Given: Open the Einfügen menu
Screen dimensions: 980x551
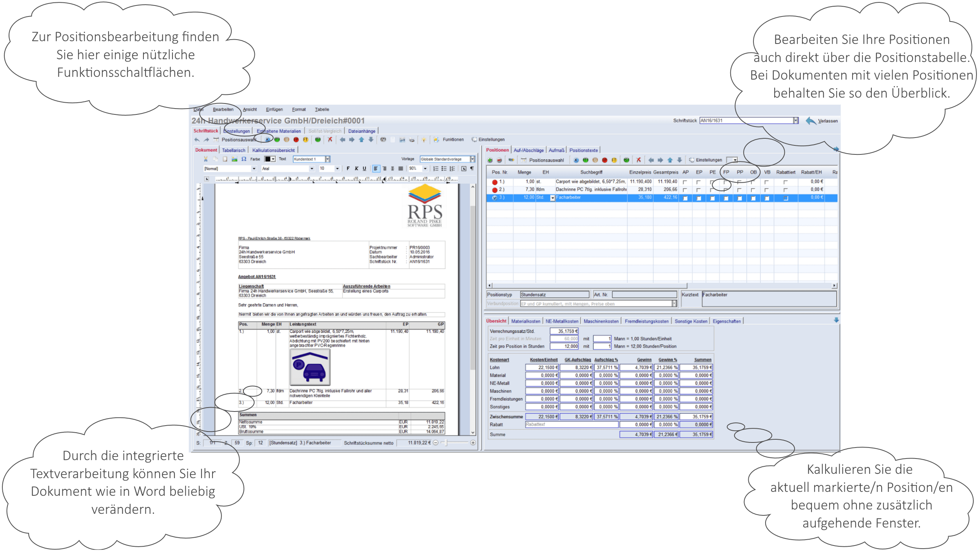Looking at the screenshot, I should click(274, 110).
